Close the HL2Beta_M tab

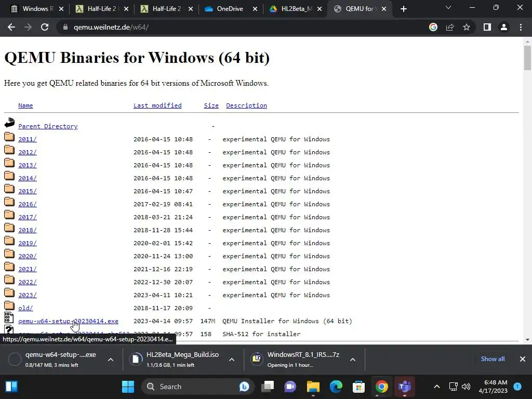pyautogui.click(x=320, y=9)
